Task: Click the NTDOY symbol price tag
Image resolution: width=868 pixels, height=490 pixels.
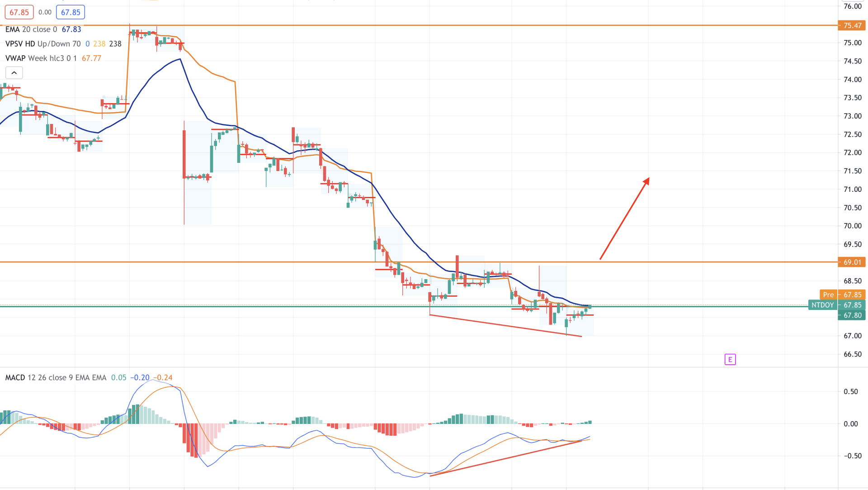Action: click(822, 305)
